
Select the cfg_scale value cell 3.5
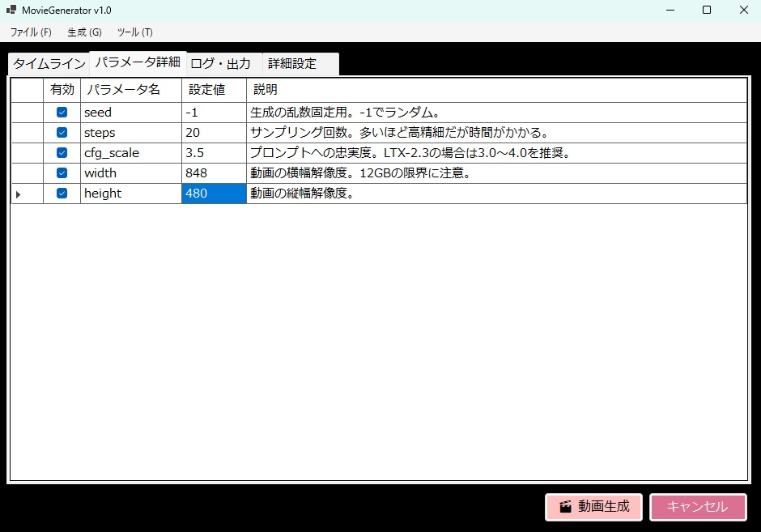click(x=214, y=153)
